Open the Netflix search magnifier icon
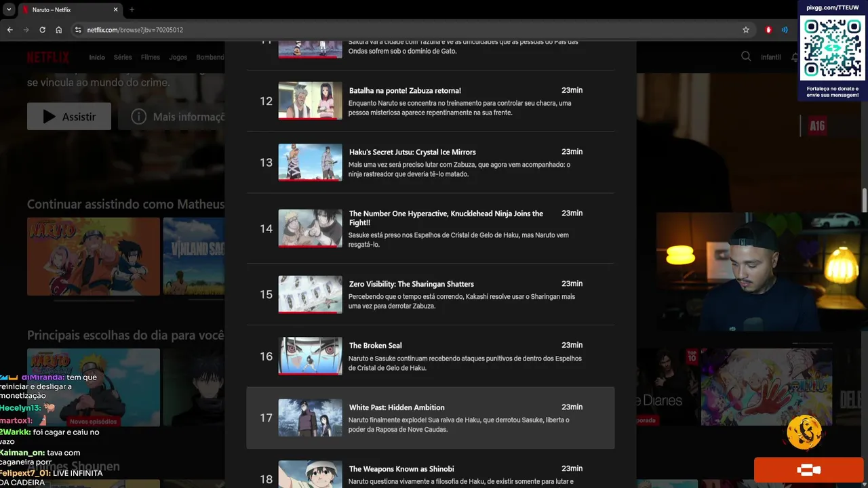Image resolution: width=868 pixels, height=488 pixels. click(746, 57)
